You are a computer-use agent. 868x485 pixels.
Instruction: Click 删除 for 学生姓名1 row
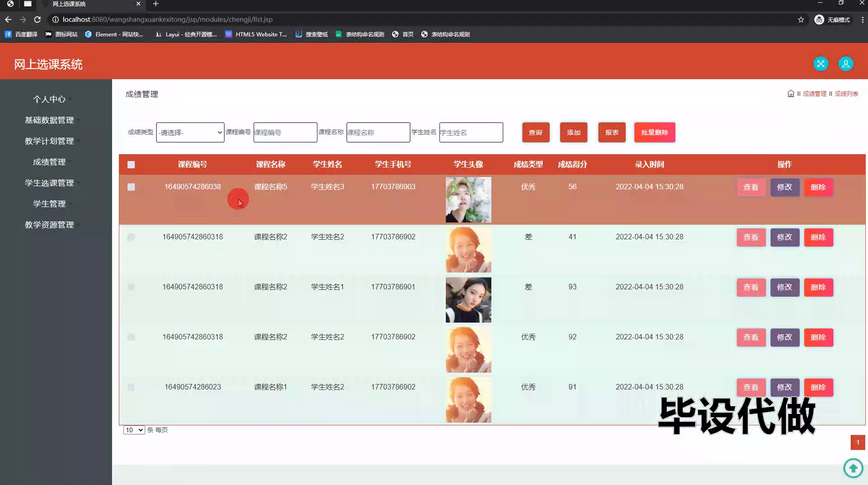818,287
